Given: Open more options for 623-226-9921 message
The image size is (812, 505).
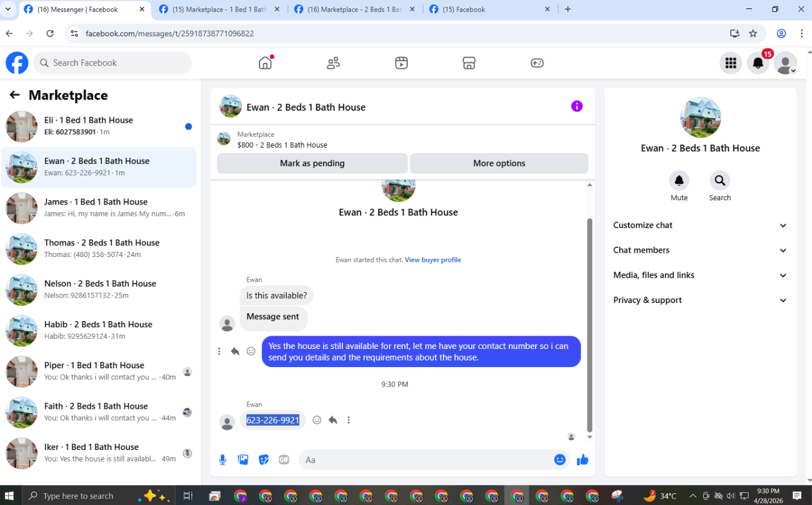Looking at the screenshot, I should [x=349, y=420].
